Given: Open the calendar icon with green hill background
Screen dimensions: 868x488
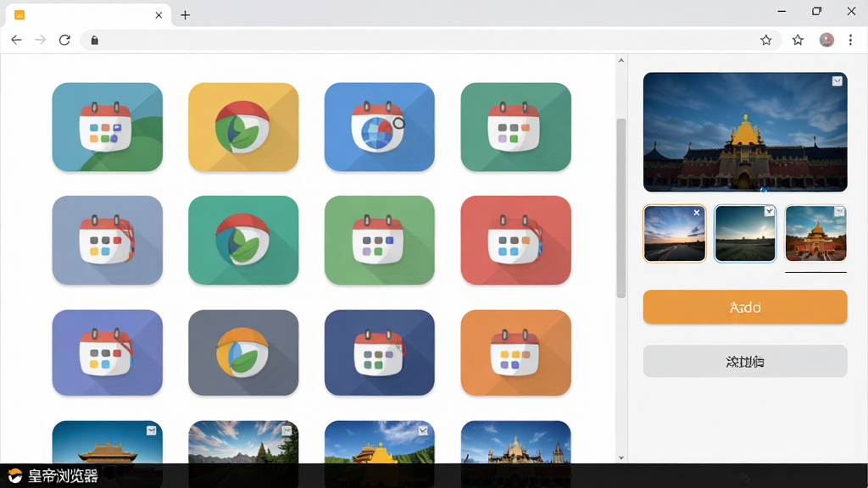Looking at the screenshot, I should (x=108, y=127).
